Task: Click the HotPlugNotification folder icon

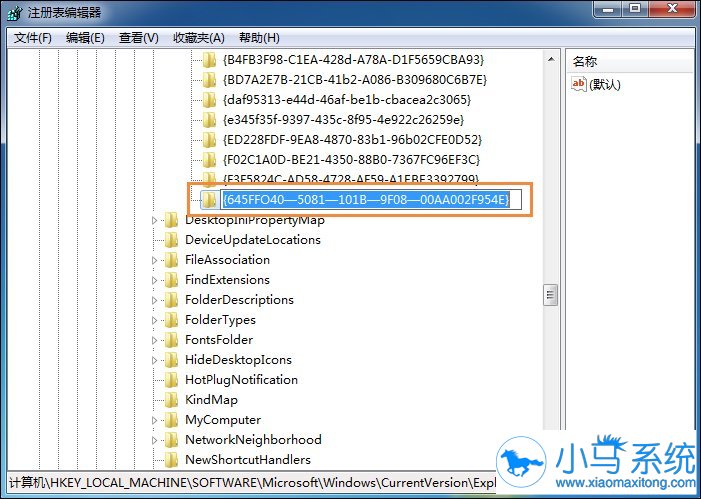Action: pyautogui.click(x=172, y=380)
